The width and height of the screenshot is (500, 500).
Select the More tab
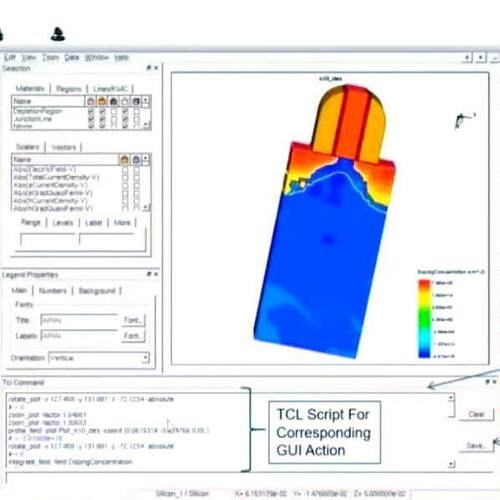point(122,222)
